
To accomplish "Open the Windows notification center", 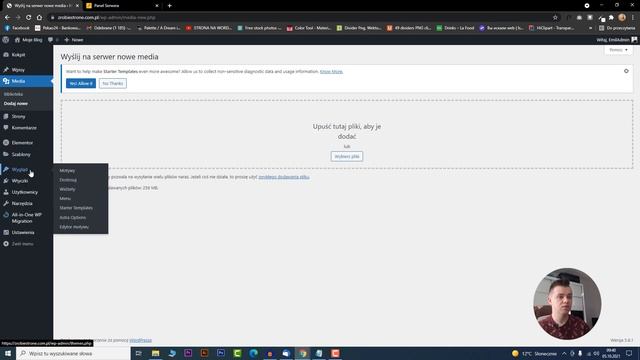I will pos(629,353).
